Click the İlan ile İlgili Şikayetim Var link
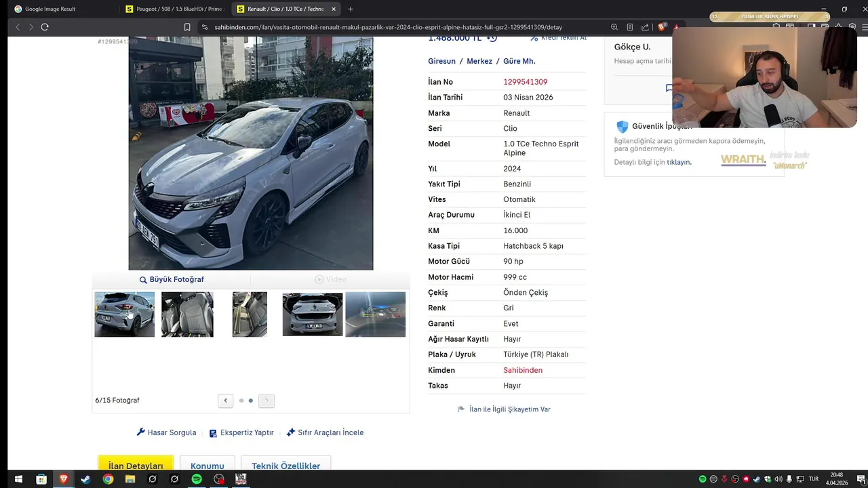The height and width of the screenshot is (488, 868). pyautogui.click(x=510, y=409)
